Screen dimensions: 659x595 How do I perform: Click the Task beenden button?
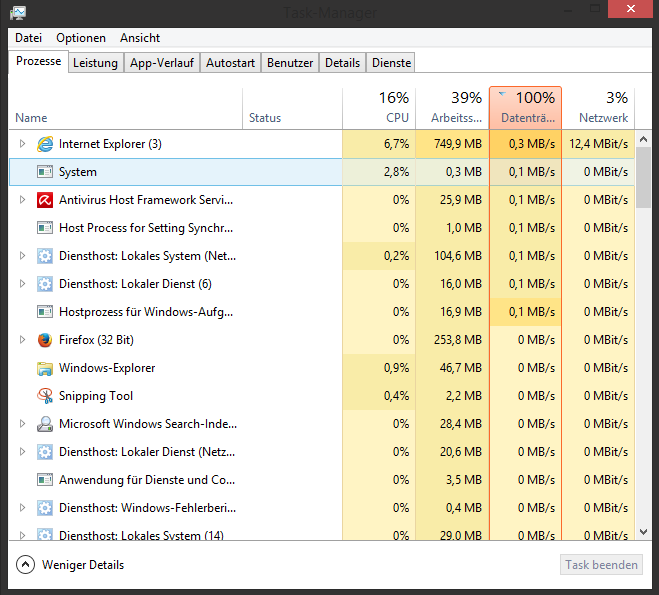tap(601, 565)
